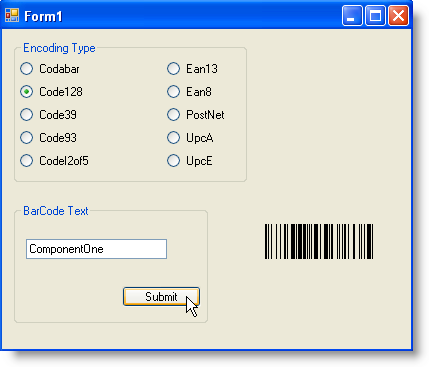
Task: Click the BarCode Text group label
Action: (56, 211)
